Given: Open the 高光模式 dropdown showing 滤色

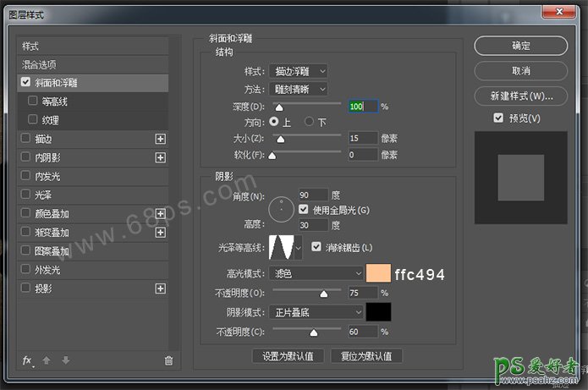Looking at the screenshot, I should tap(316, 274).
